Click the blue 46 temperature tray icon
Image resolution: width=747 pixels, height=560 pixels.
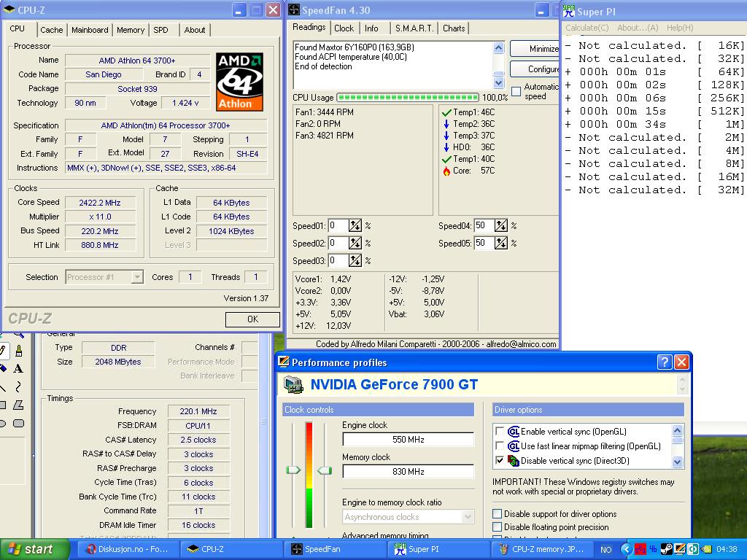pos(653,550)
